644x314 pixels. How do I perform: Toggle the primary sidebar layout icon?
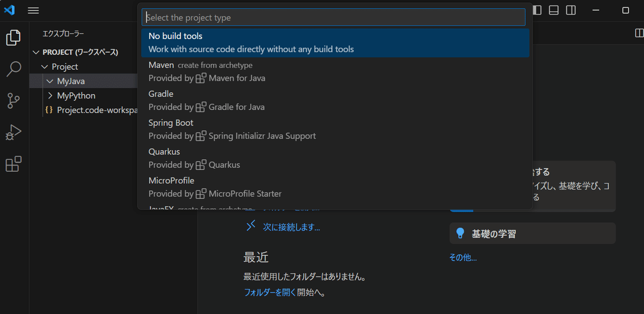tap(537, 10)
